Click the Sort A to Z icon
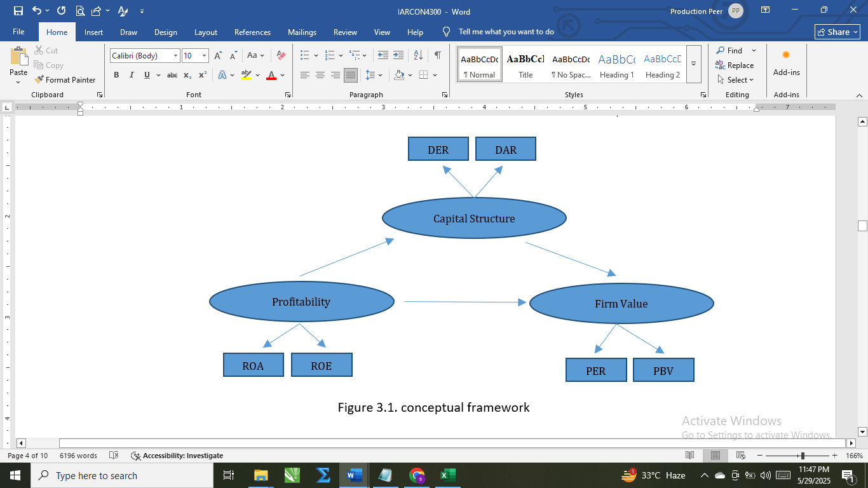868x488 pixels. click(x=418, y=55)
